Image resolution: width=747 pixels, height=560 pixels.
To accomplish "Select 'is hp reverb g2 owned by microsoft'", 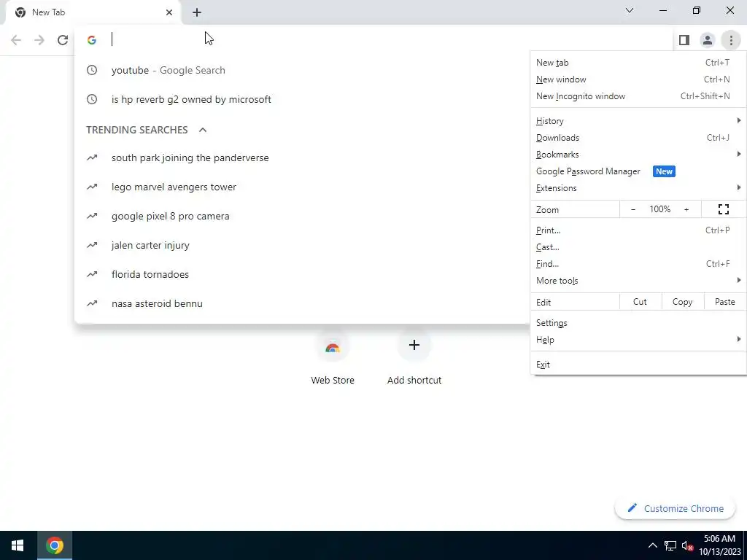I will (x=302, y=99).
